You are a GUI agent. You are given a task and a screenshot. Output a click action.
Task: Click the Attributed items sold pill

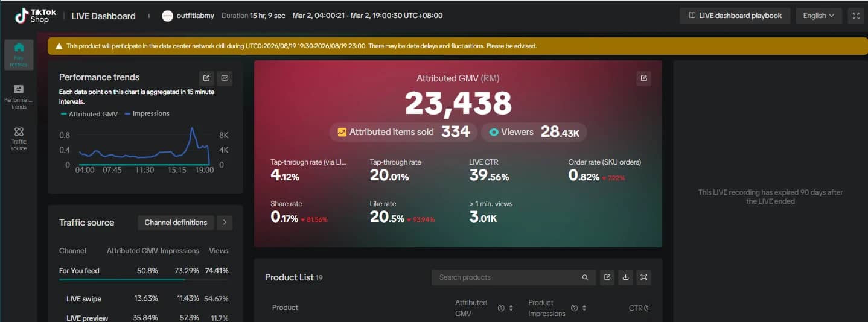(x=403, y=132)
